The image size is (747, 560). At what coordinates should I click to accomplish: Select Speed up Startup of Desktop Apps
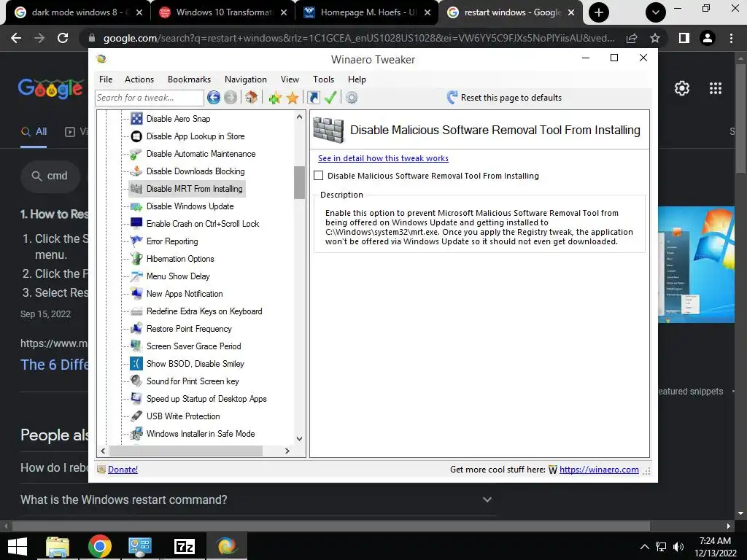pyautogui.click(x=206, y=399)
